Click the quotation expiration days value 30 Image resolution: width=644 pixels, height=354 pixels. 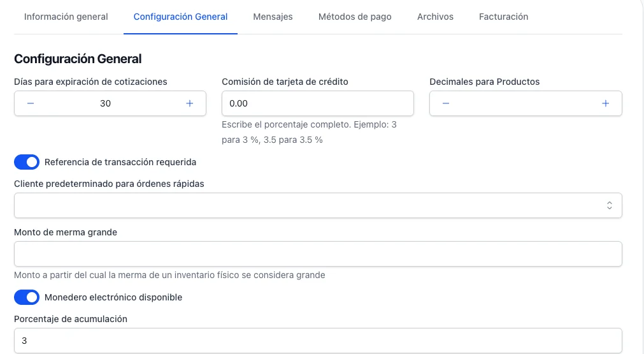pyautogui.click(x=106, y=103)
